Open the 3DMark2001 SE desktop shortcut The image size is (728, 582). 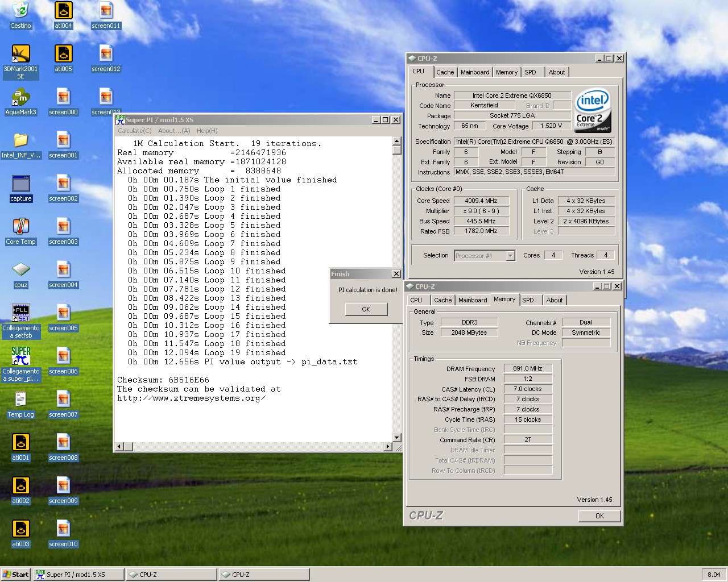point(20,54)
